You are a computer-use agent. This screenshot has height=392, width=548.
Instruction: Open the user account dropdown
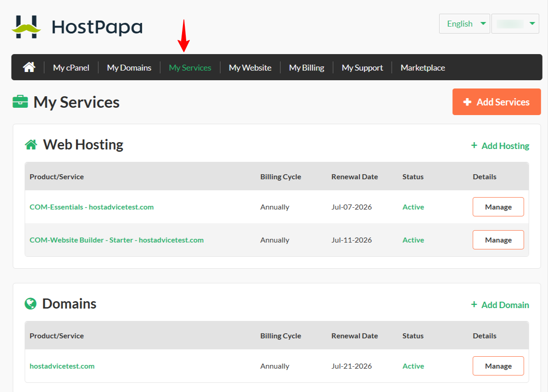tap(515, 24)
